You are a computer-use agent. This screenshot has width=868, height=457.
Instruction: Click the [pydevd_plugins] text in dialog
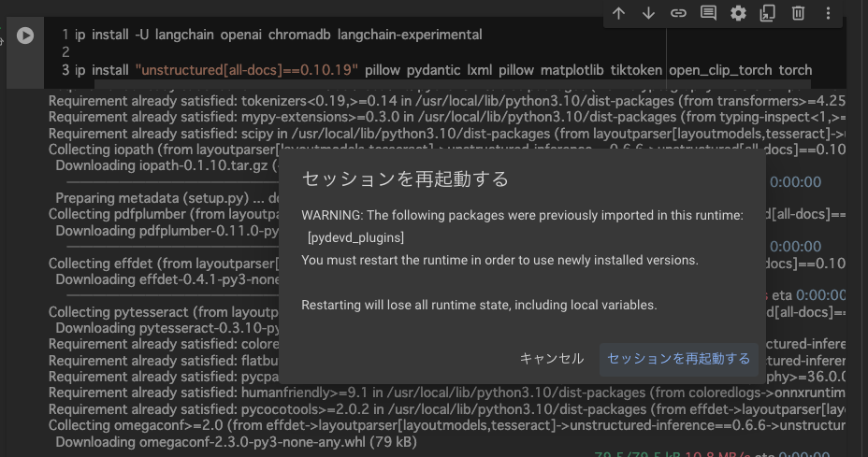[x=355, y=237]
